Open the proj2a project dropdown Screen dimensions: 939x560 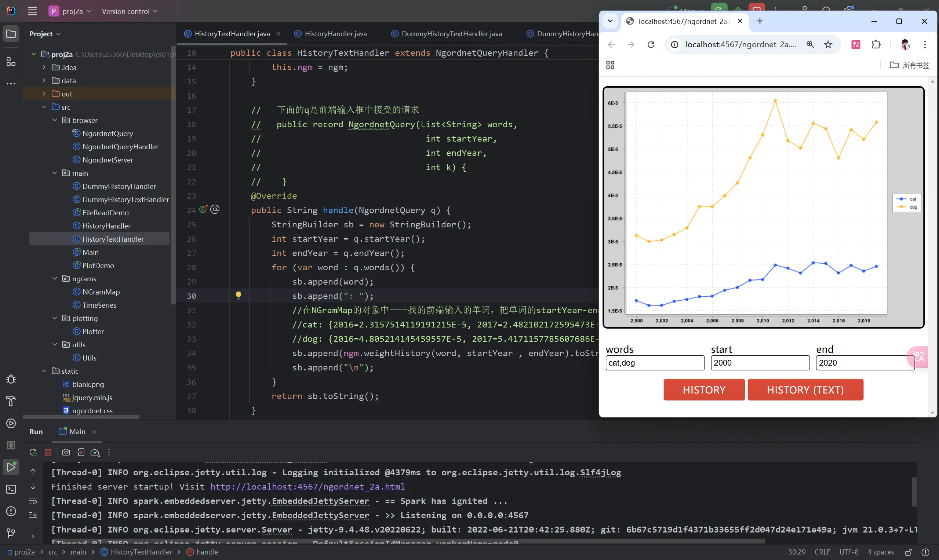tap(70, 11)
